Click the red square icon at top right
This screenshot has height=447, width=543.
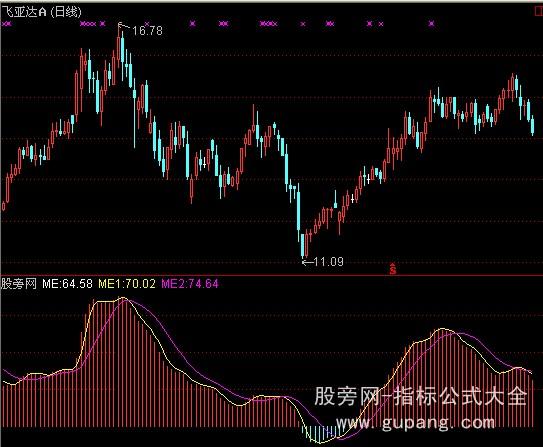tap(539, 12)
